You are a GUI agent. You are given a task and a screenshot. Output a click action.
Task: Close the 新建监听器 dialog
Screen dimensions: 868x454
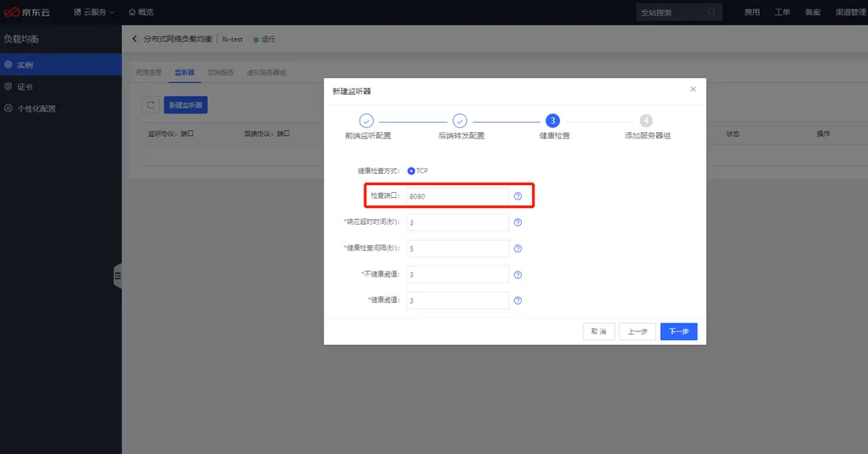click(693, 89)
